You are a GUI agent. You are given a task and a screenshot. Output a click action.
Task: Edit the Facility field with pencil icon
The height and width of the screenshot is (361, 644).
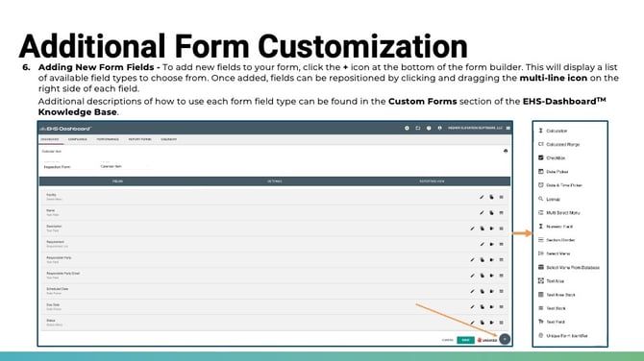pos(482,198)
